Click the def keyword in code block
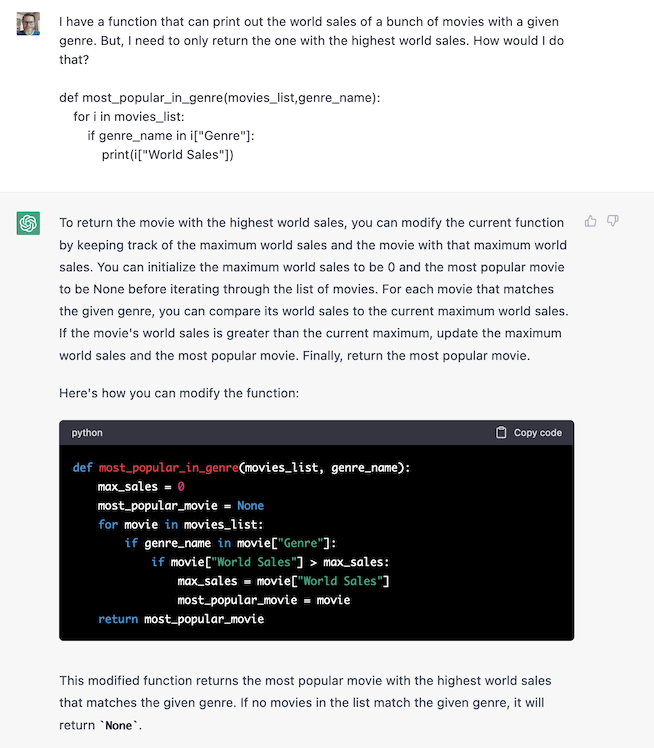This screenshot has width=654, height=748. (83, 468)
